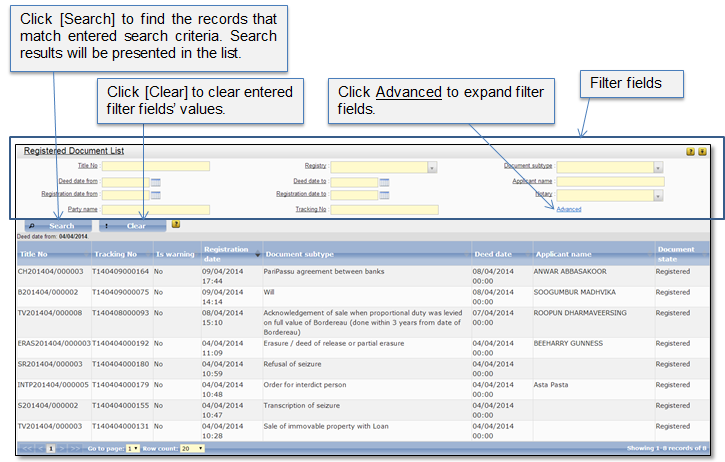
Task: Click the Title No input field
Action: coord(156,166)
